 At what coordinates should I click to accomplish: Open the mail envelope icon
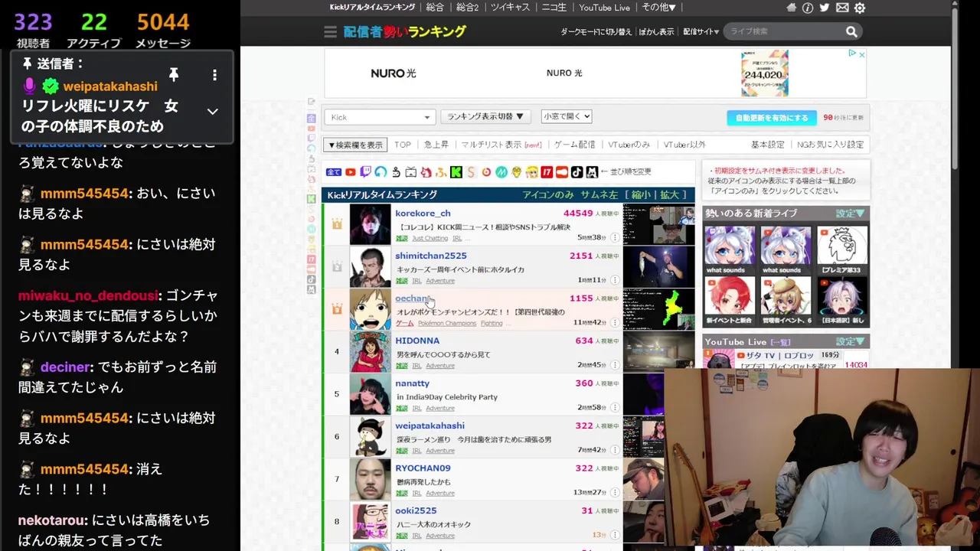pos(842,8)
